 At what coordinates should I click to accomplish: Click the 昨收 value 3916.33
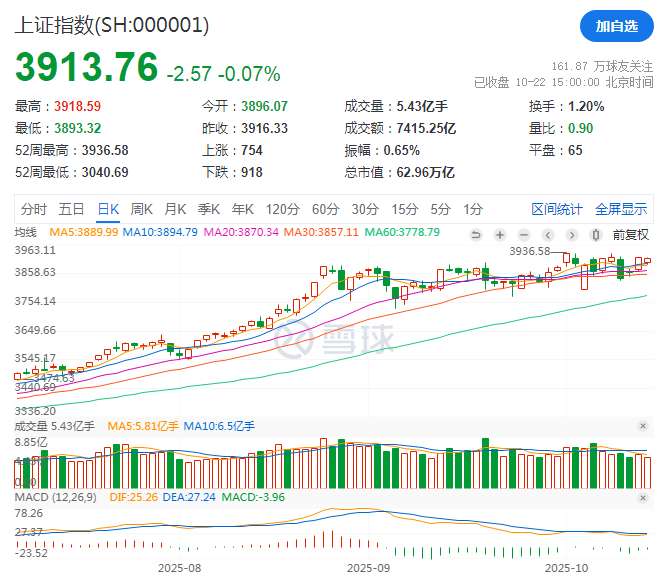(264, 129)
